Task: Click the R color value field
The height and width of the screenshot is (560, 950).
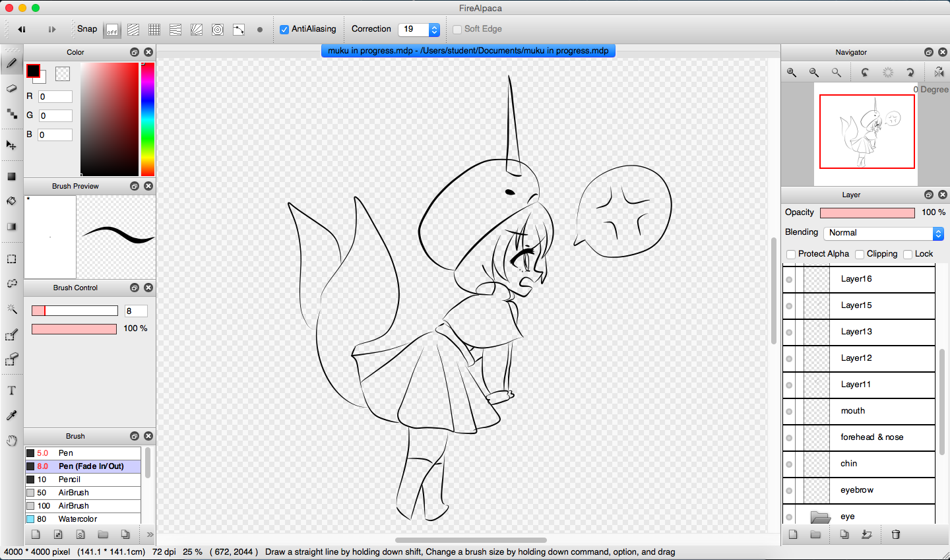Action: [x=55, y=97]
